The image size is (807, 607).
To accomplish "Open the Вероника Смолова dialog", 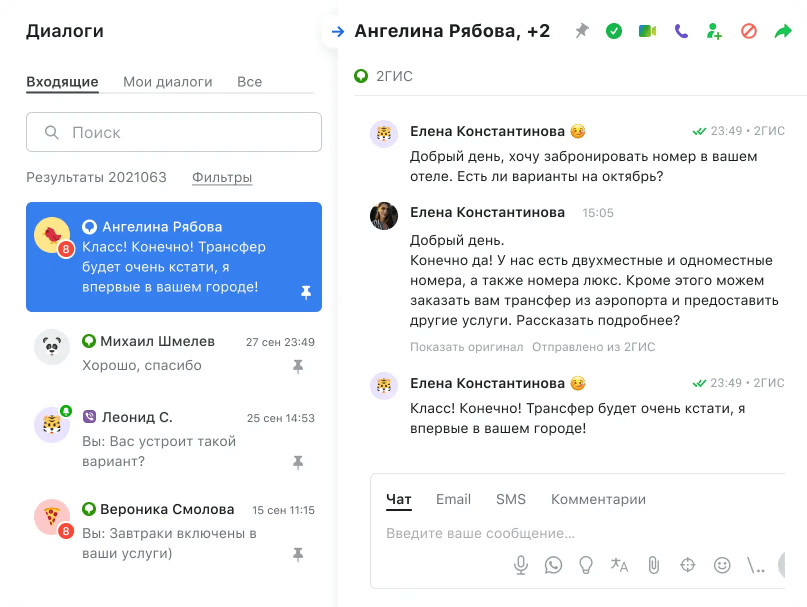I will pyautogui.click(x=174, y=531).
